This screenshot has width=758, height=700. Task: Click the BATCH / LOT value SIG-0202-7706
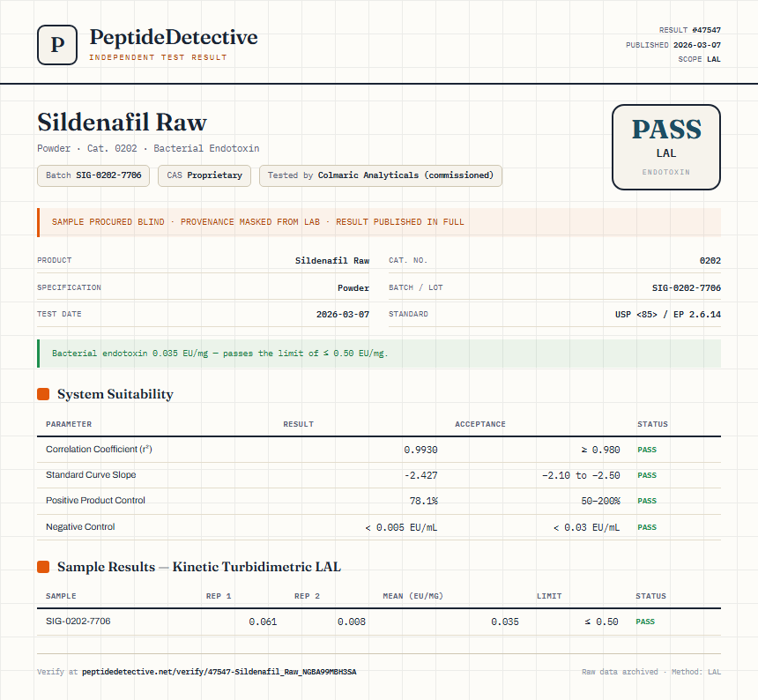pyautogui.click(x=687, y=287)
